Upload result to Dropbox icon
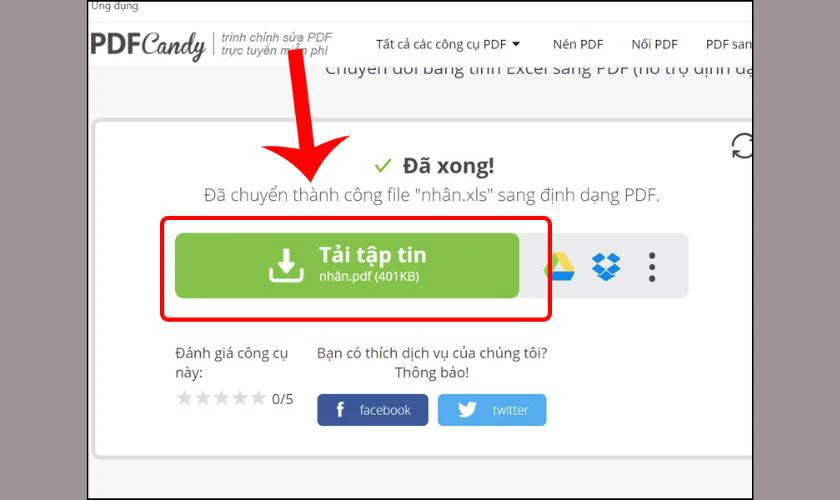The image size is (840, 500). click(606, 266)
